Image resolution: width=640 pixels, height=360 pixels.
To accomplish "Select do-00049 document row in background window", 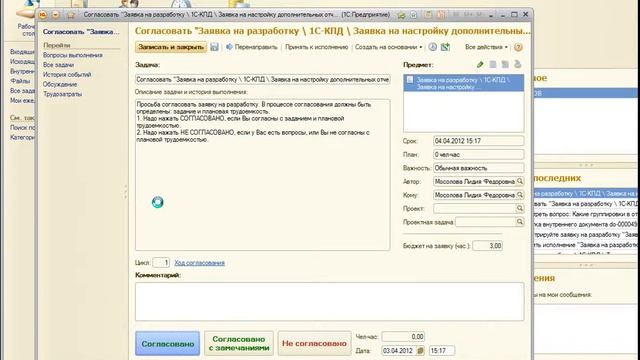I will (x=585, y=224).
